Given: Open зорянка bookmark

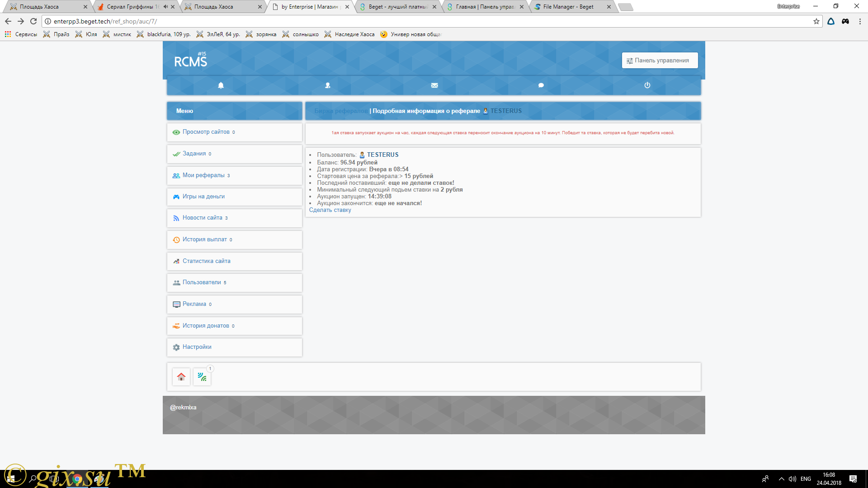Looking at the screenshot, I should click(x=261, y=34).
